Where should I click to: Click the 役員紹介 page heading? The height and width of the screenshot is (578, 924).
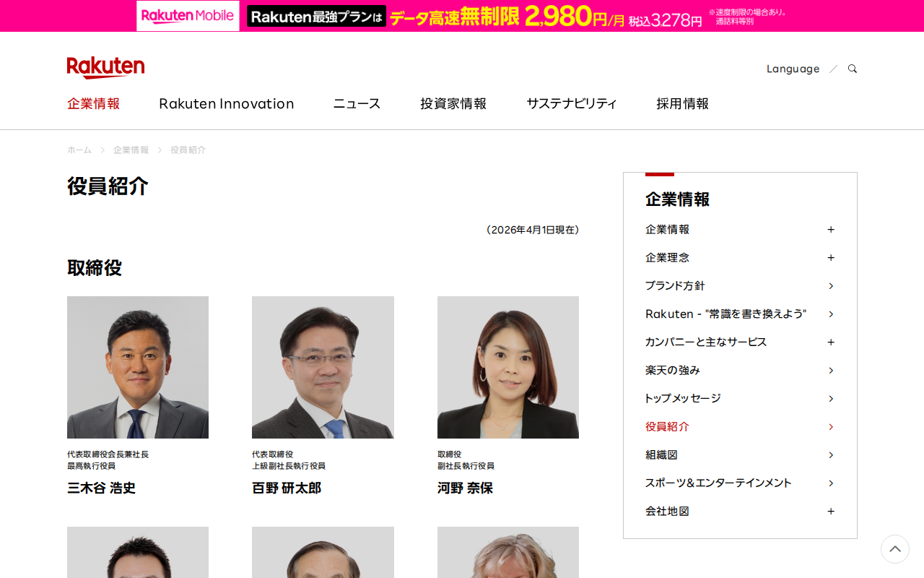click(108, 186)
